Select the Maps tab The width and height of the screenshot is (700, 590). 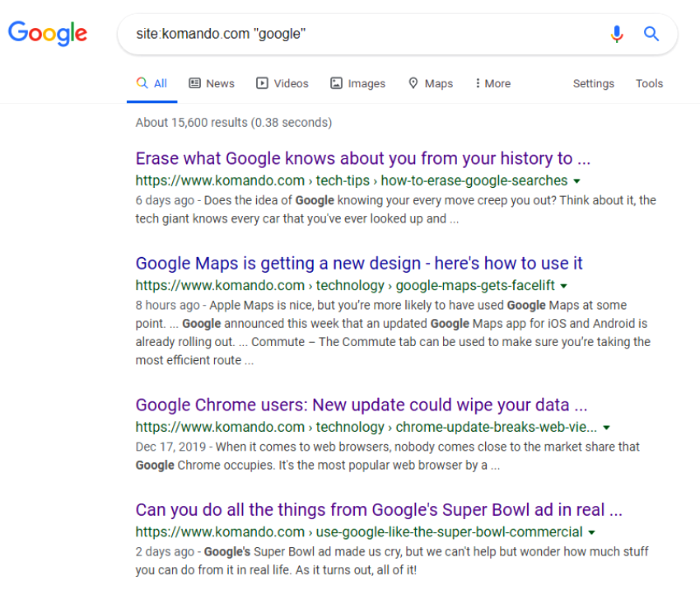[431, 83]
